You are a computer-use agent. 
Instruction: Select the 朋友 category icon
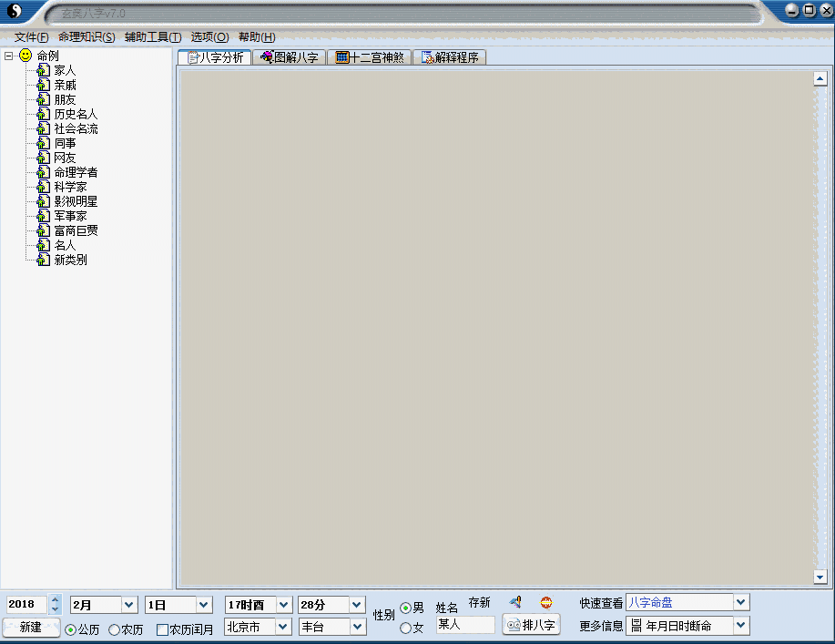tap(43, 99)
